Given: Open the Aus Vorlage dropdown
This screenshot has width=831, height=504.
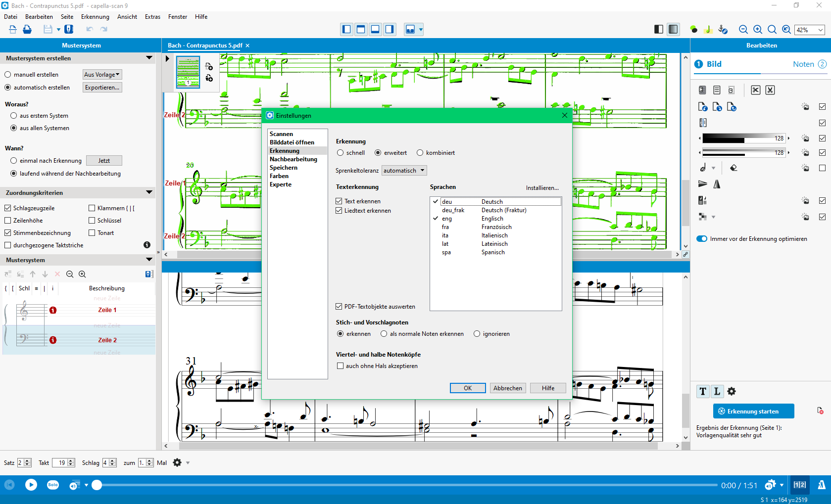Looking at the screenshot, I should [x=102, y=75].
